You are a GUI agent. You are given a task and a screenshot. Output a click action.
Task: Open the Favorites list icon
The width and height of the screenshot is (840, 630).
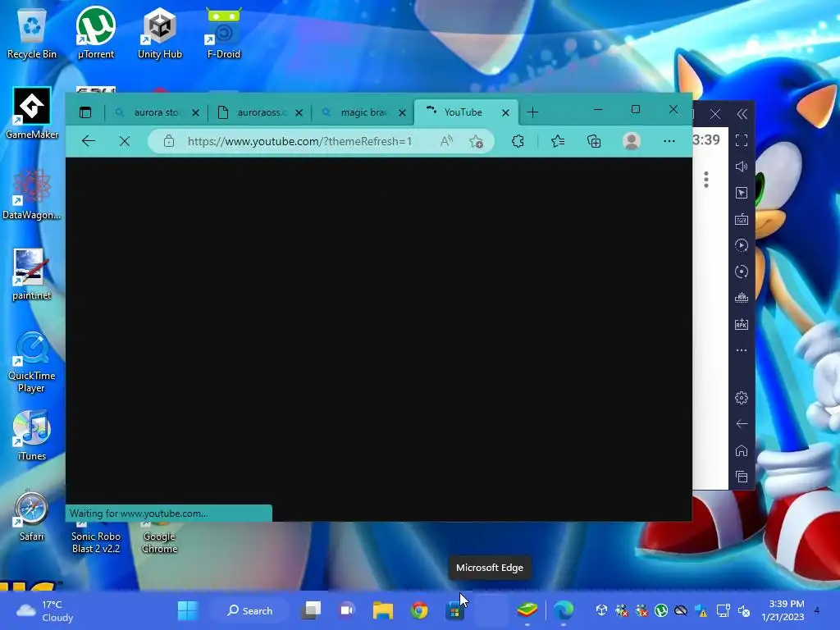(x=558, y=141)
